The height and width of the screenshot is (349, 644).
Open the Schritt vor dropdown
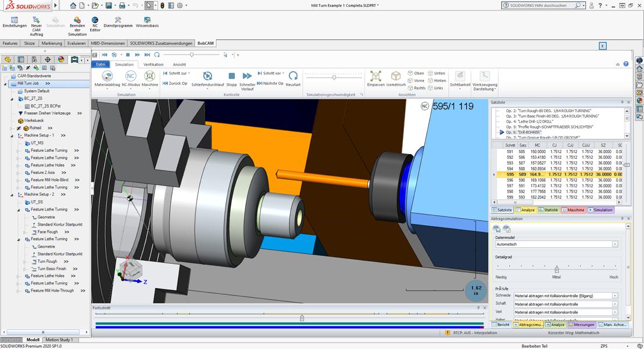click(271, 73)
